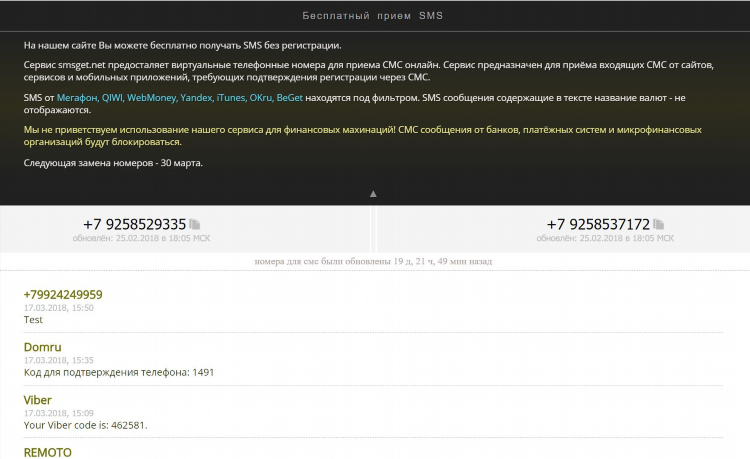Select the phone number +7 9258537172
This screenshot has width=750, height=459.
(598, 224)
